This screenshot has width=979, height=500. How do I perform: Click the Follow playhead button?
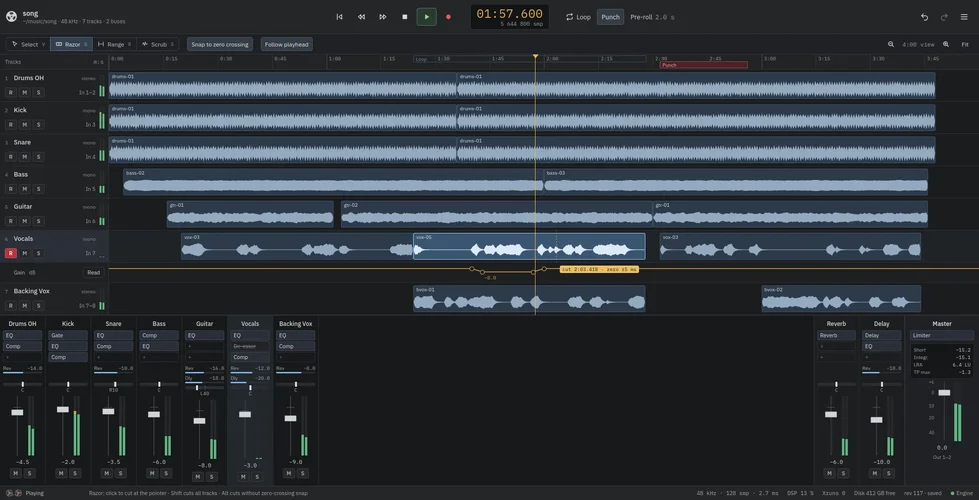tap(287, 44)
